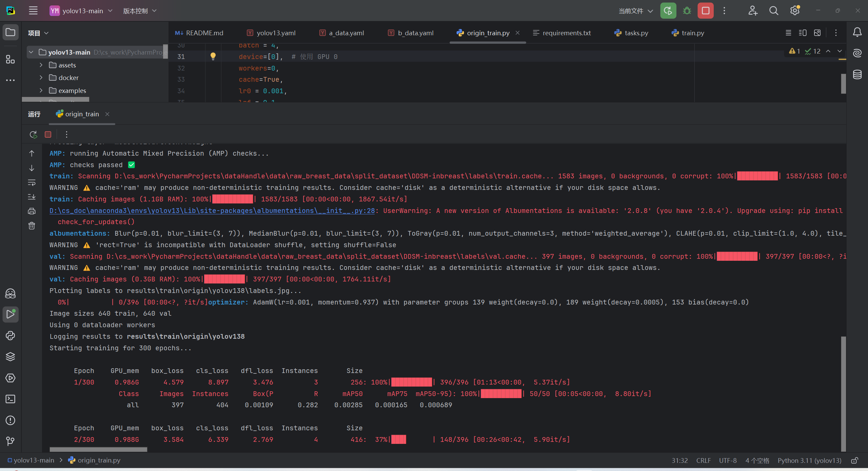Switch to b_data.yaml tab

[411, 33]
